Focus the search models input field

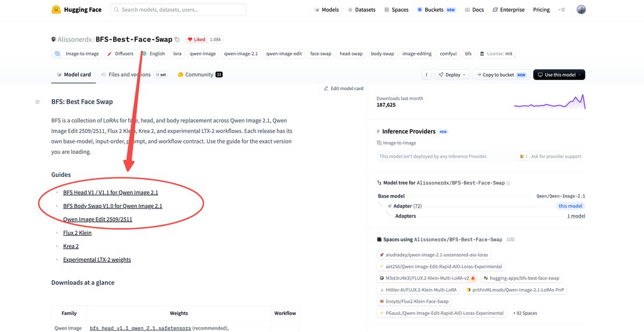tap(178, 10)
